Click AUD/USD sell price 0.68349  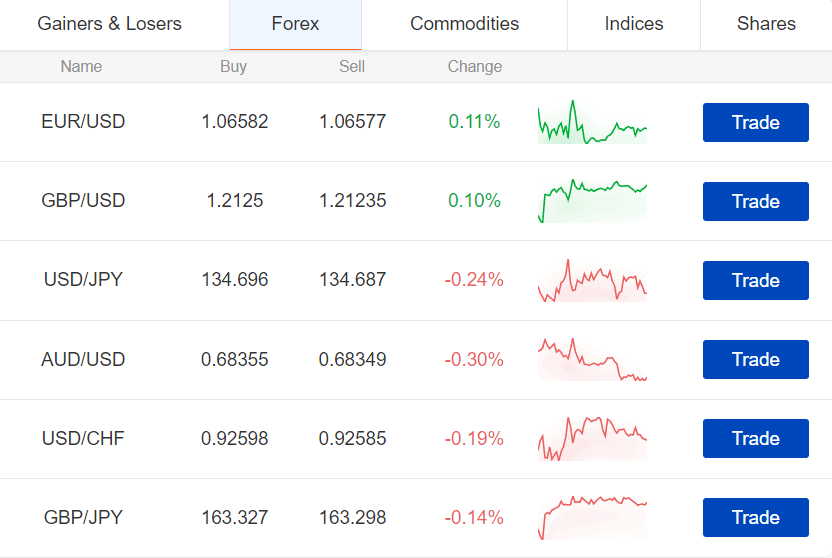click(x=352, y=360)
